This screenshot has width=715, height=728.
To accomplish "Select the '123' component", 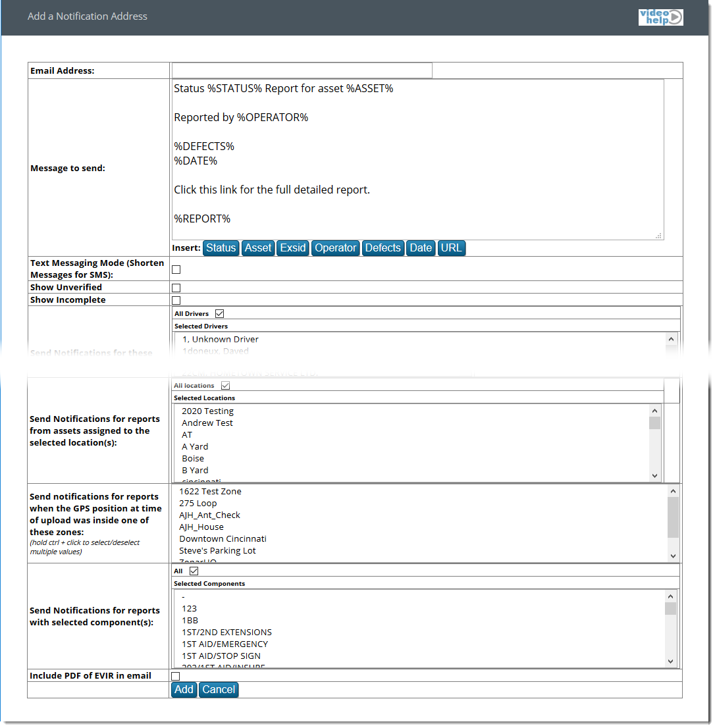I will [189, 609].
